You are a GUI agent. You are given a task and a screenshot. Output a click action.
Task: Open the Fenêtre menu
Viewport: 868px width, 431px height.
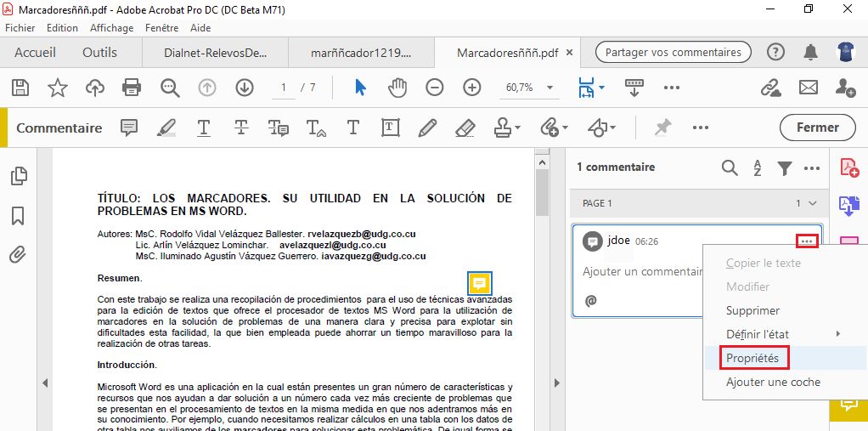coord(161,28)
